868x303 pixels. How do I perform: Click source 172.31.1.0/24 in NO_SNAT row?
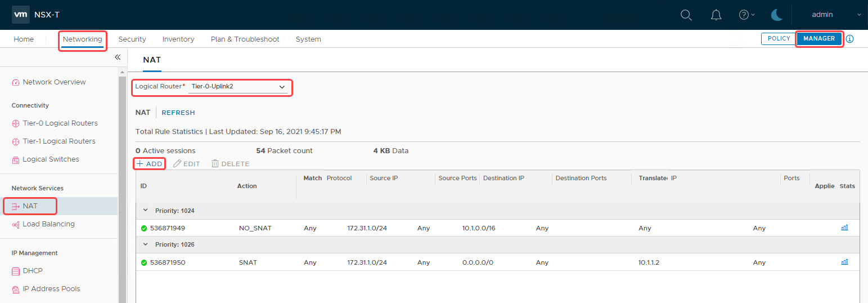tap(367, 228)
